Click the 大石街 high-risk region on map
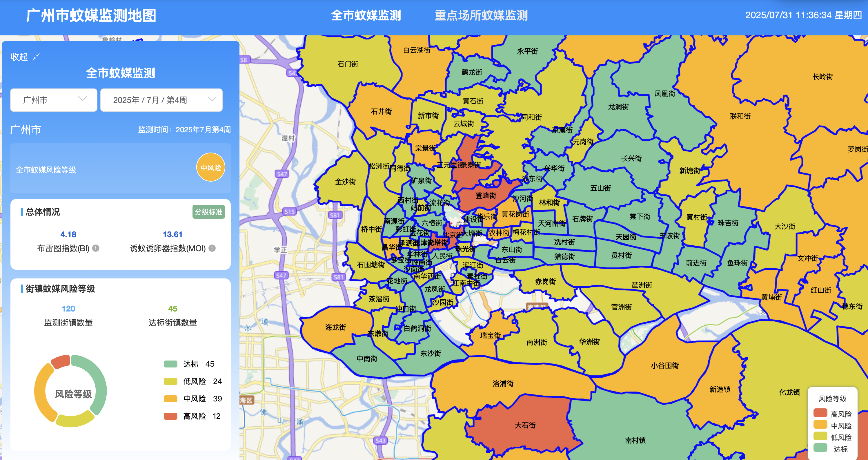The height and width of the screenshot is (460, 868). pos(525,425)
